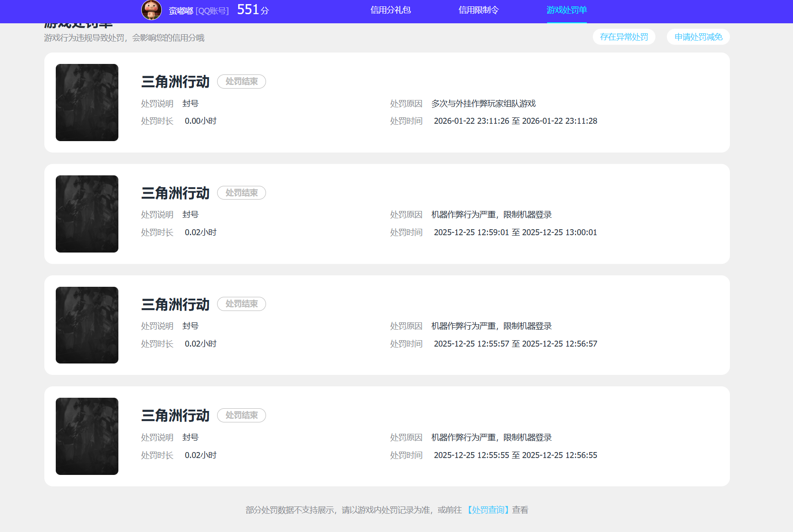This screenshot has height=532, width=793.
Task: Click the time range starting 2025-12-25 12:55:57
Action: click(516, 344)
